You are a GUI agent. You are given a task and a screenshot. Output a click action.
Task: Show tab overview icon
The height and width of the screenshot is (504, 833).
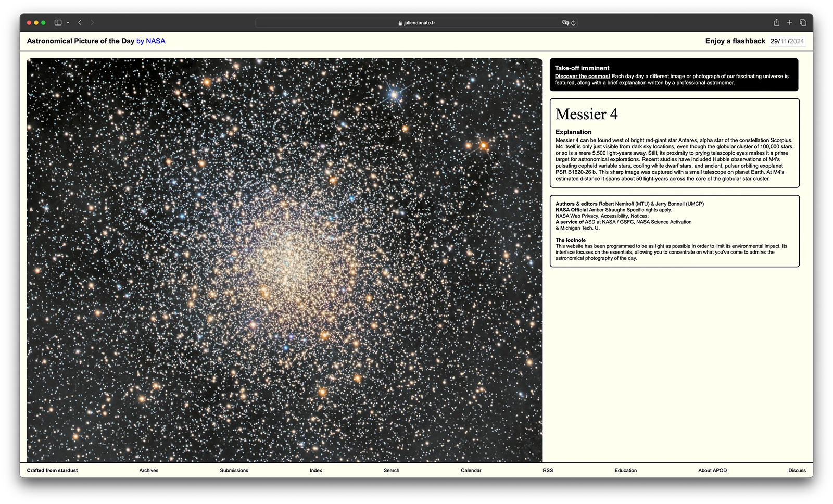tap(803, 22)
